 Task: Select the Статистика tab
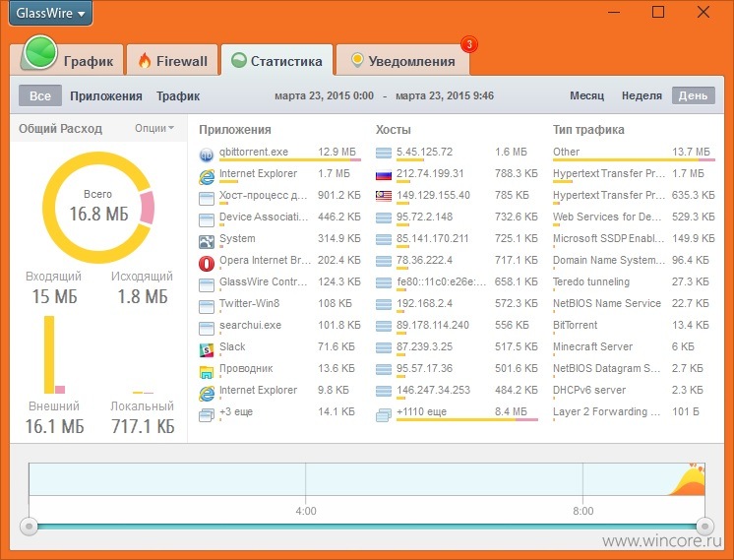pyautogui.click(x=276, y=59)
